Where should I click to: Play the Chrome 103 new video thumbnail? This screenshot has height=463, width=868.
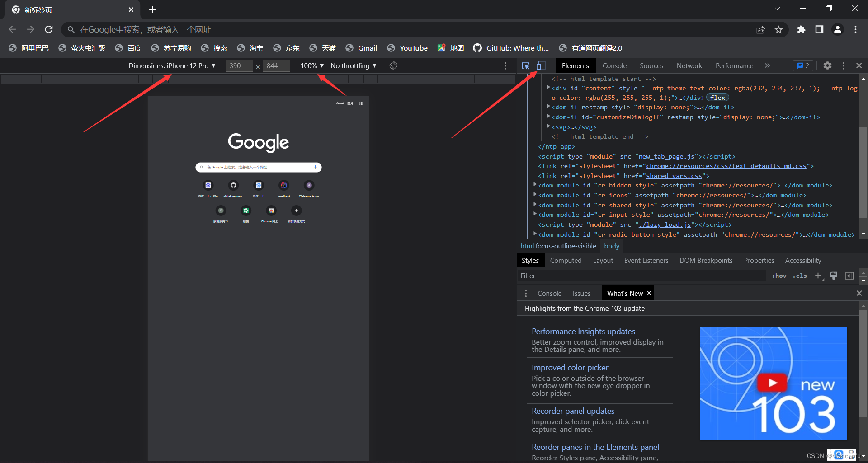(x=773, y=383)
